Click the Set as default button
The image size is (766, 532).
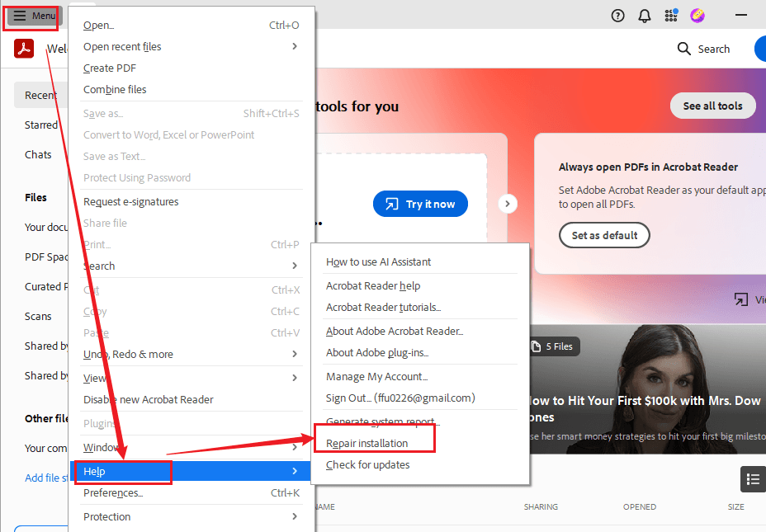coord(604,235)
